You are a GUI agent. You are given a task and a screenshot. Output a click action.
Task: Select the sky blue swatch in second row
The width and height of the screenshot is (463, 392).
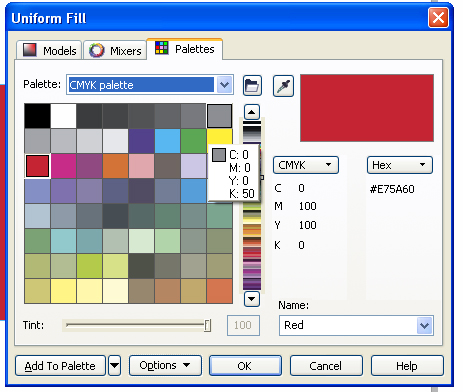167,141
